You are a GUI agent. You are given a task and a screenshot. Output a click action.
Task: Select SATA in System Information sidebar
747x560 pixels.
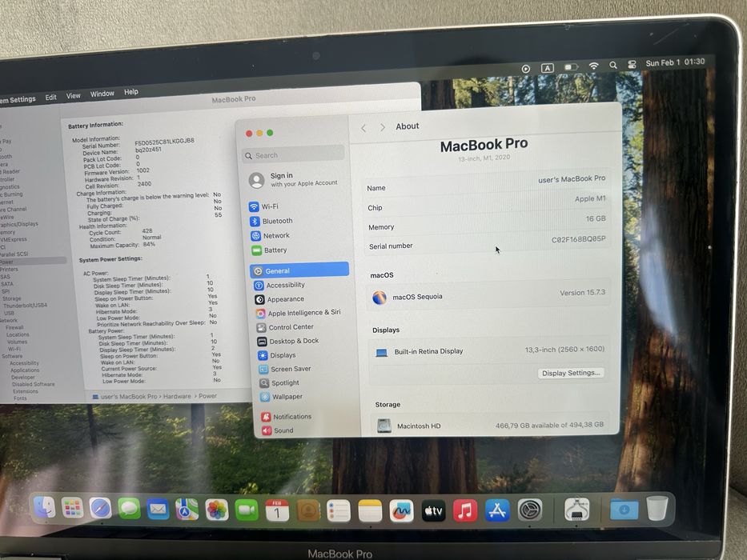tap(7, 284)
